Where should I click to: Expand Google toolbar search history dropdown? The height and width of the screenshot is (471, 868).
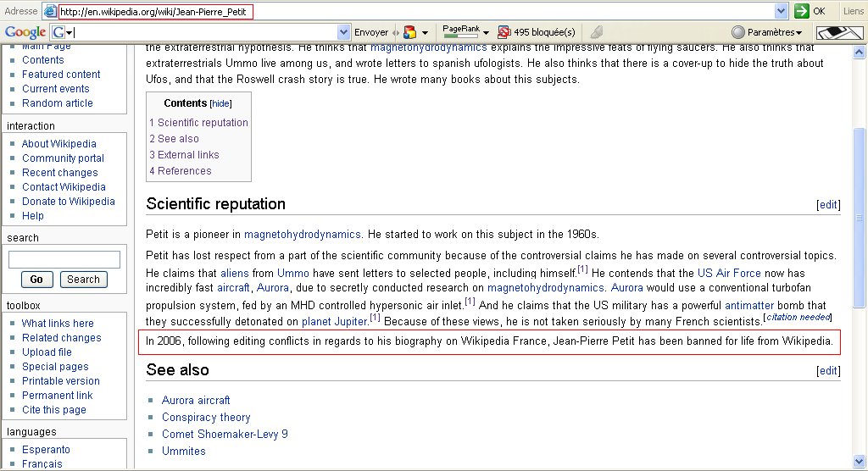click(343, 33)
